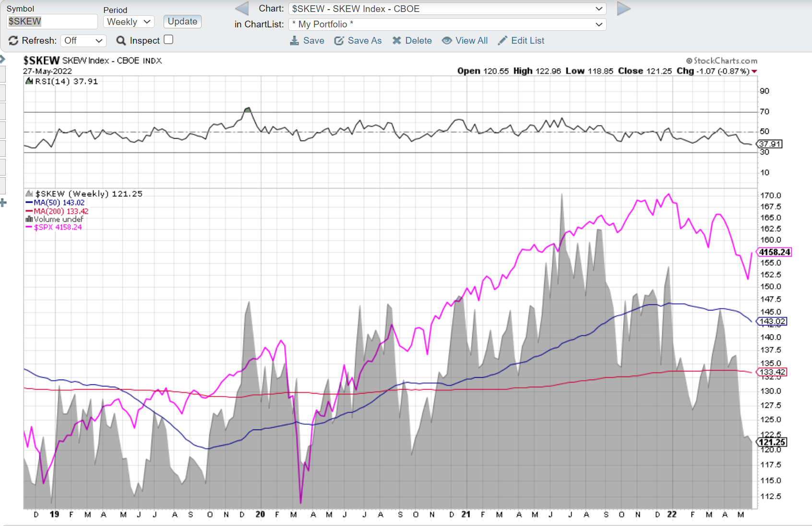Click the RSI(14) indicator mountain icon
Screen dimensions: 812x526
(x=29, y=82)
